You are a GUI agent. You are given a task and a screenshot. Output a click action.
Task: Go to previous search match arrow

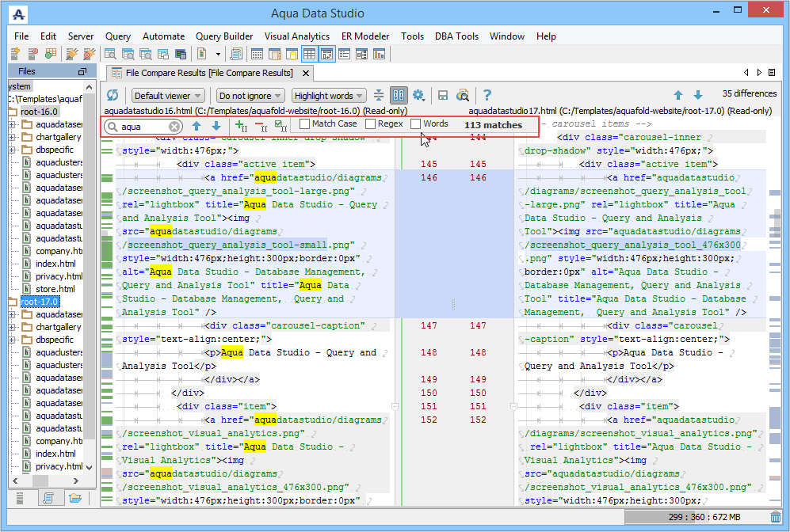pos(197,126)
